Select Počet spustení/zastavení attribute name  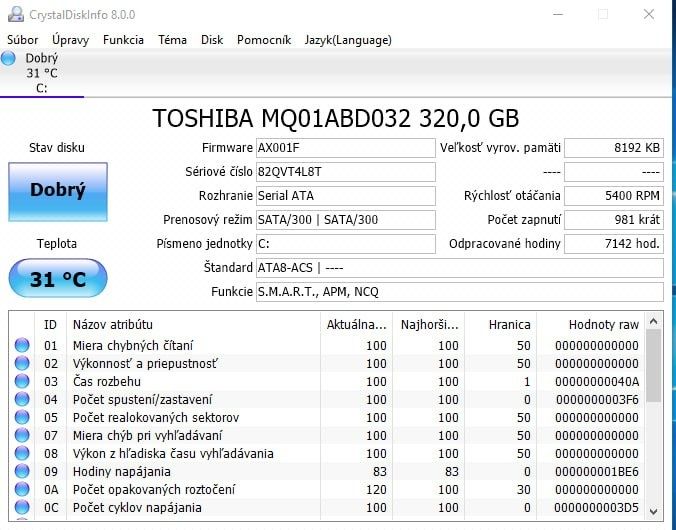[x=142, y=399]
